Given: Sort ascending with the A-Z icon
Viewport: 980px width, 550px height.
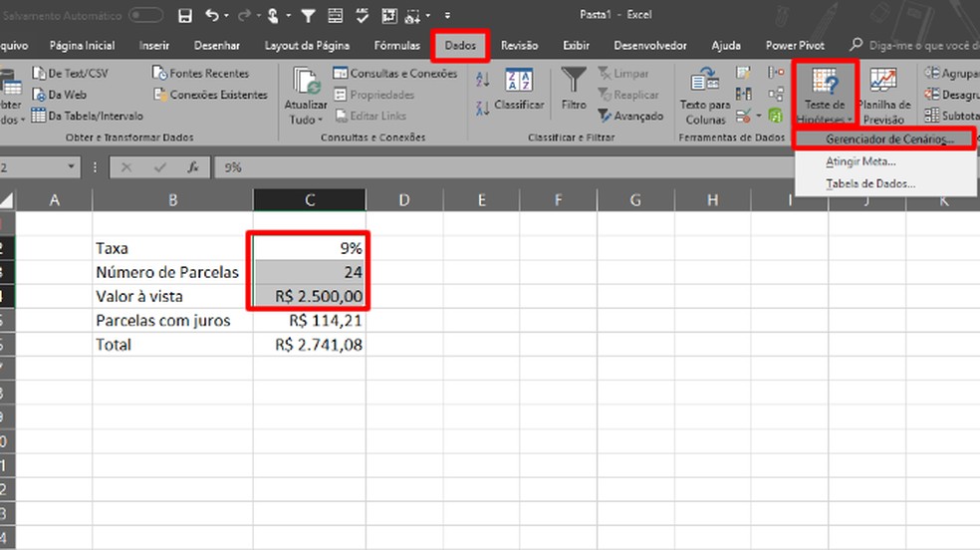Looking at the screenshot, I should pyautogui.click(x=482, y=80).
